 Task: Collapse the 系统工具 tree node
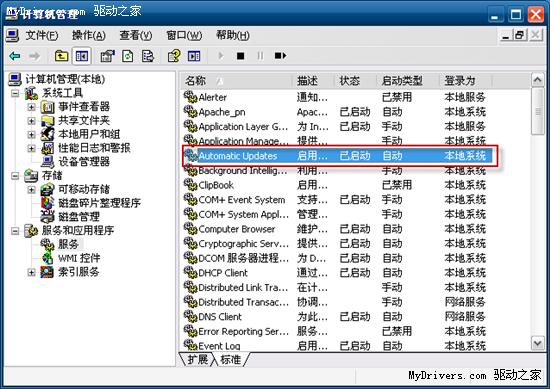pyautogui.click(x=15, y=93)
